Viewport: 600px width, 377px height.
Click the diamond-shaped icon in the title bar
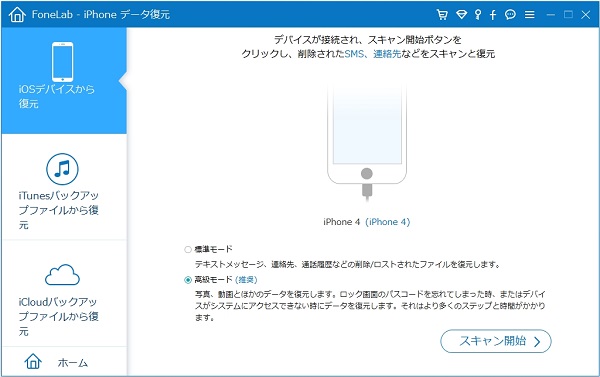point(461,15)
